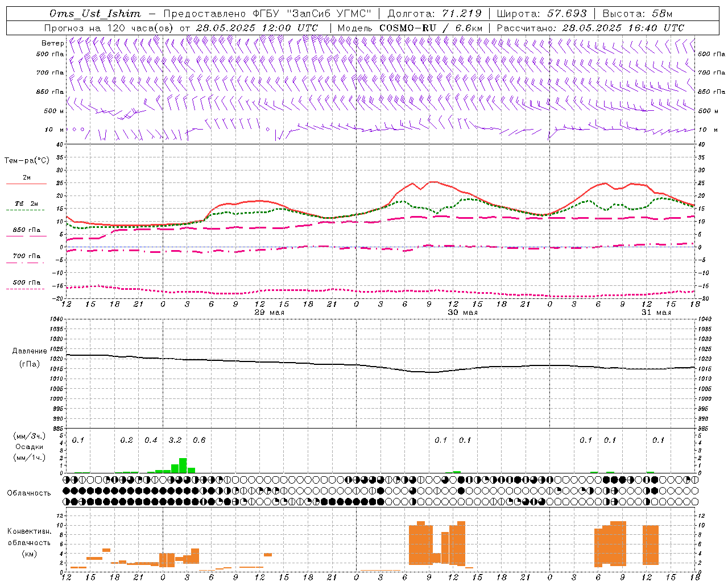Click the 700 гПа temperature legend entry
The height and width of the screenshot is (582, 728).
(27, 256)
